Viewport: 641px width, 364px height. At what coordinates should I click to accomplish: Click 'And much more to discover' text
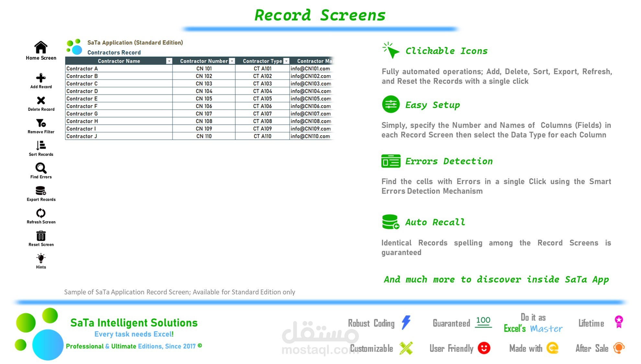(x=496, y=279)
